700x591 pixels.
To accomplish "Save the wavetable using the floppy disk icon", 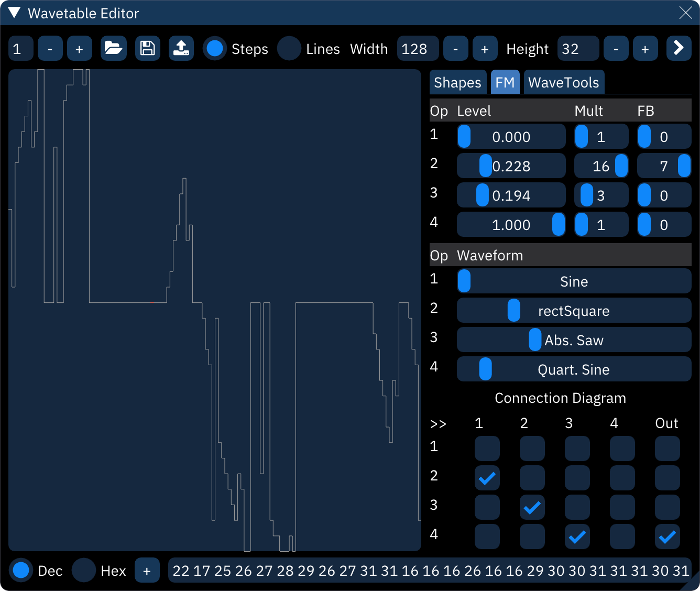I will tap(147, 48).
